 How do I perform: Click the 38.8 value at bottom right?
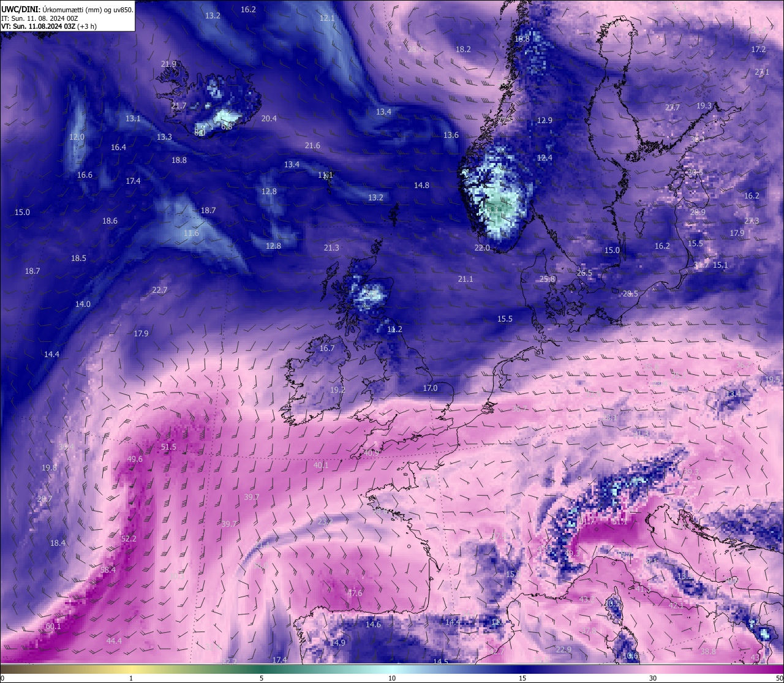click(708, 651)
